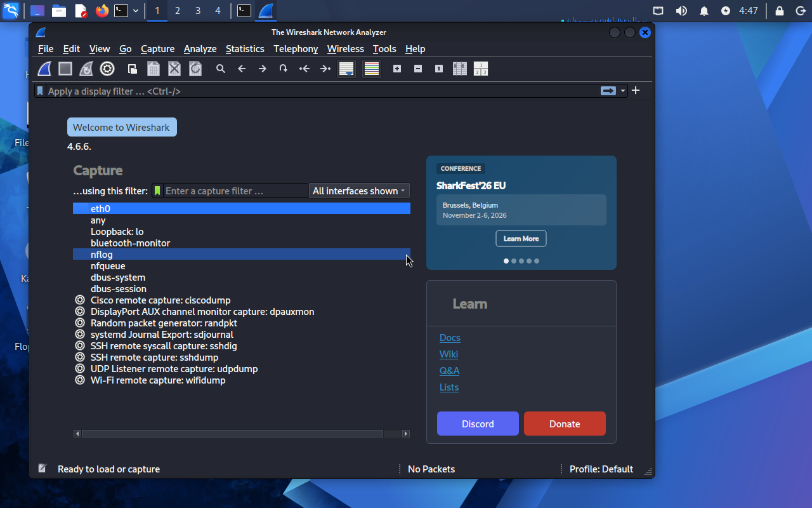Image resolution: width=812 pixels, height=508 pixels.
Task: Open display filter bookmark menu
Action: coord(40,91)
